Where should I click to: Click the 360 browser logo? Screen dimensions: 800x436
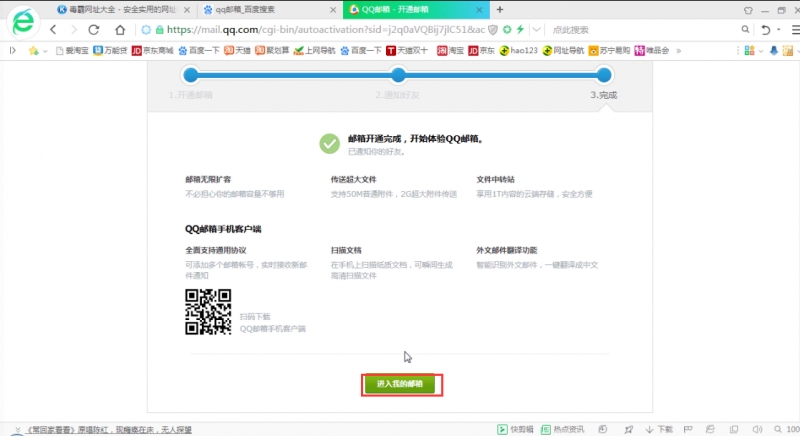point(23,21)
